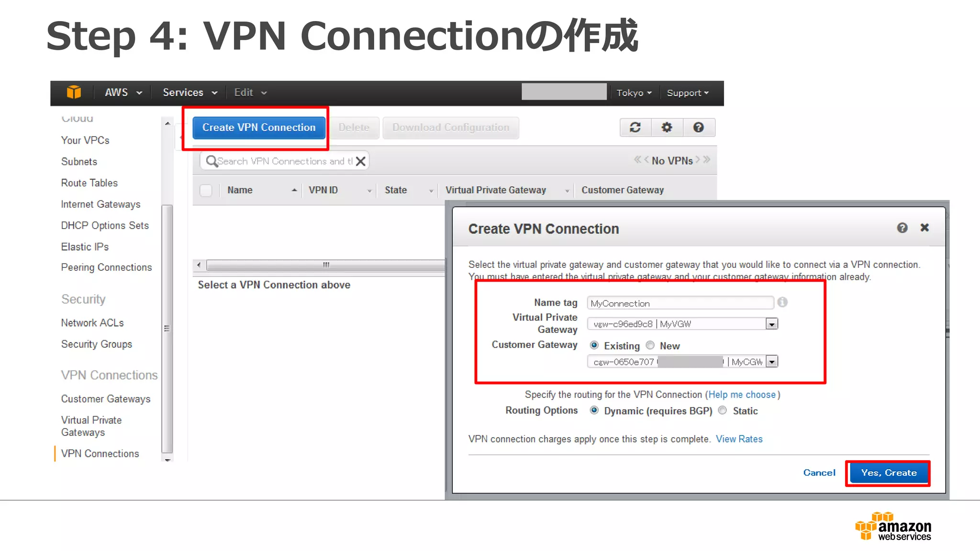Open the Edit dropdown menu
Screen dimensions: 980x551
(x=250, y=92)
